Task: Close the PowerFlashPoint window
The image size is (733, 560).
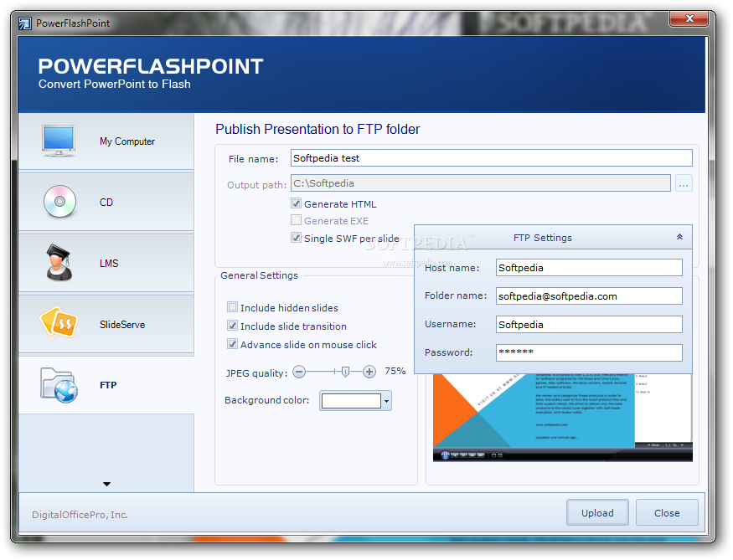Action: click(x=689, y=18)
